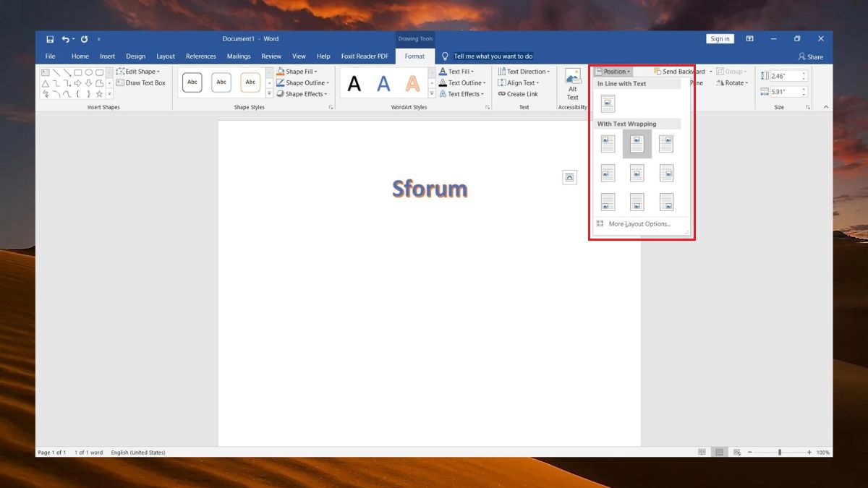
Task: Click the Shape Width field 5.91"
Action: (788, 92)
